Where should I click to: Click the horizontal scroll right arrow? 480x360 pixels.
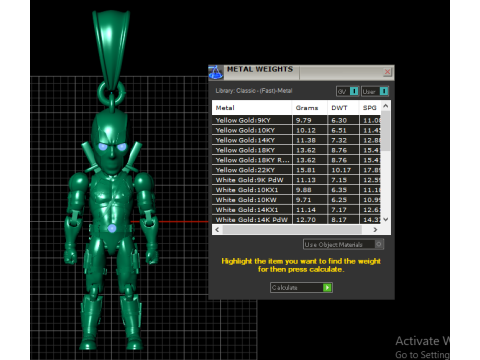(375, 230)
